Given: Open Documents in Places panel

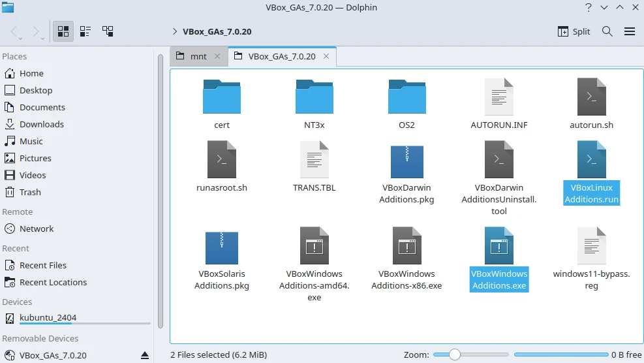Looking at the screenshot, I should coord(76,107).
